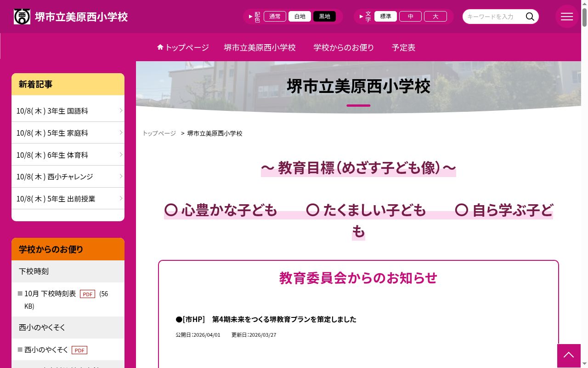
Task: Click PDF icon next to 10月 下校時刻表
Action: [x=87, y=294]
